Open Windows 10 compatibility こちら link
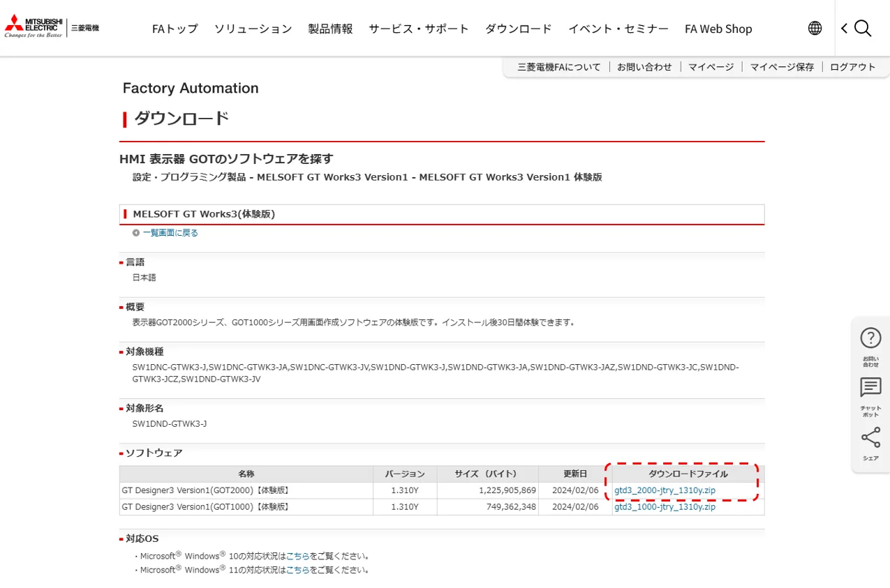This screenshot has height=588, width=890. point(297,557)
